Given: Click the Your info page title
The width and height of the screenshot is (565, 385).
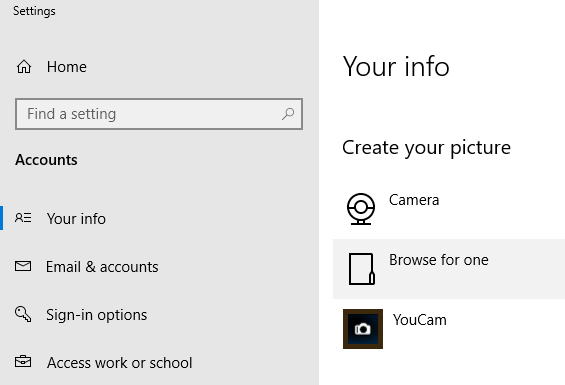Looking at the screenshot, I should (x=396, y=67).
